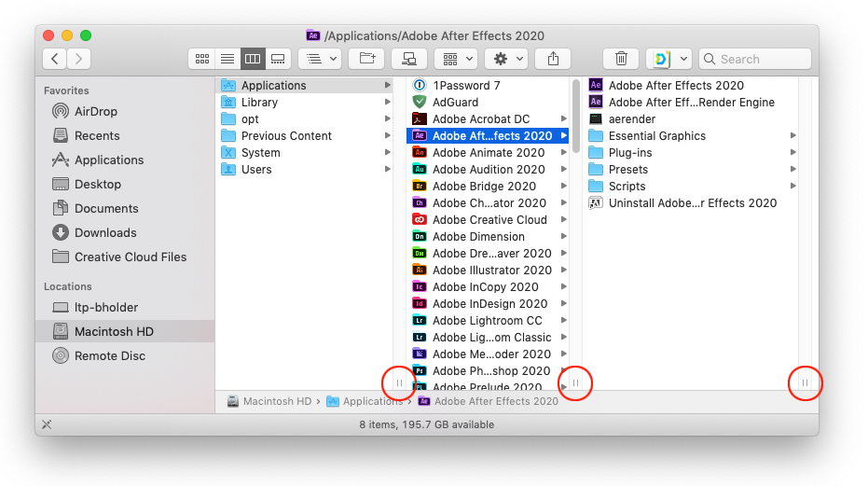The height and width of the screenshot is (486, 868).
Task: Select the opt folder
Action: click(x=304, y=119)
